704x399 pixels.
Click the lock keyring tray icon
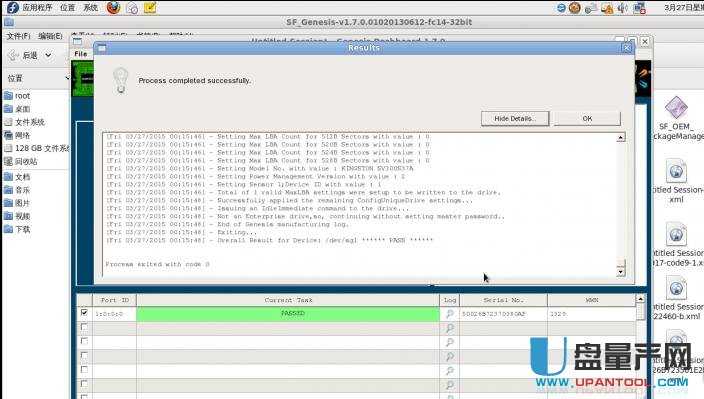tap(607, 8)
